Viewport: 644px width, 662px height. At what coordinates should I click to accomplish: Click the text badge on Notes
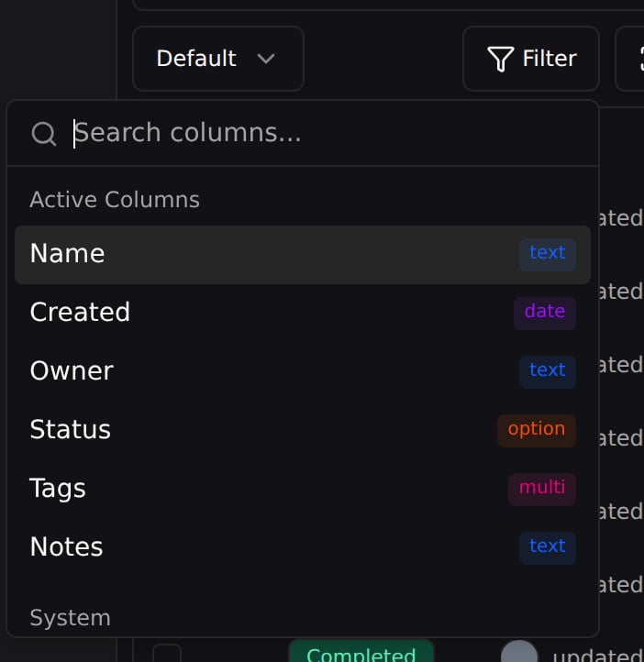[548, 547]
